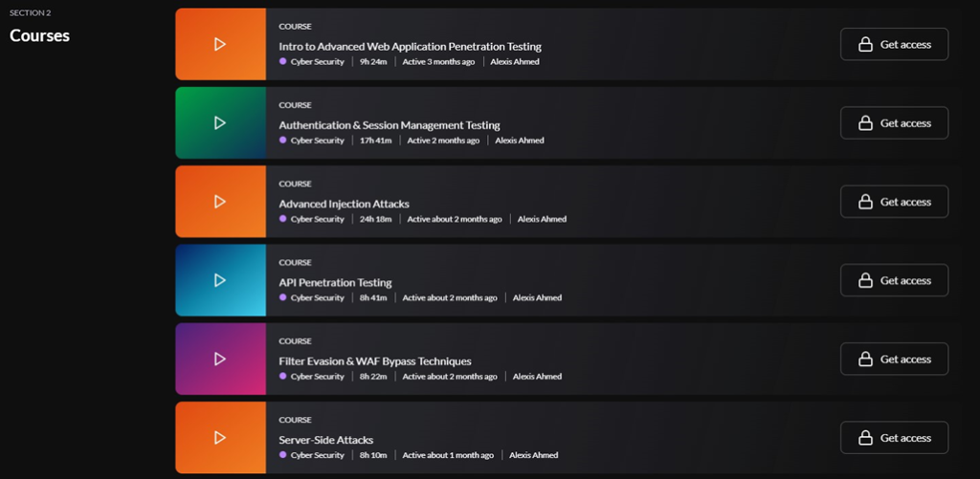Viewport: 980px width, 479px height.
Task: Click purple dot next to Cyber Security on first course
Action: tap(283, 61)
